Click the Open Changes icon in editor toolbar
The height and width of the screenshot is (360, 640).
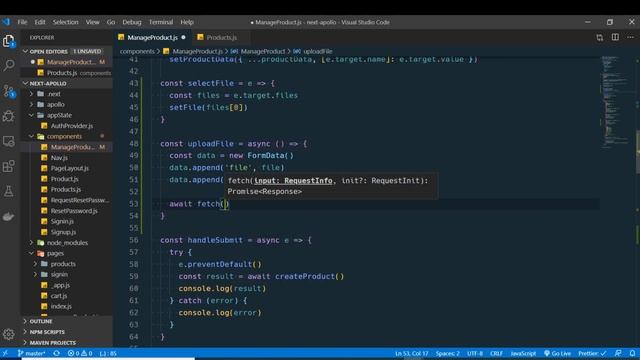pos(600,38)
